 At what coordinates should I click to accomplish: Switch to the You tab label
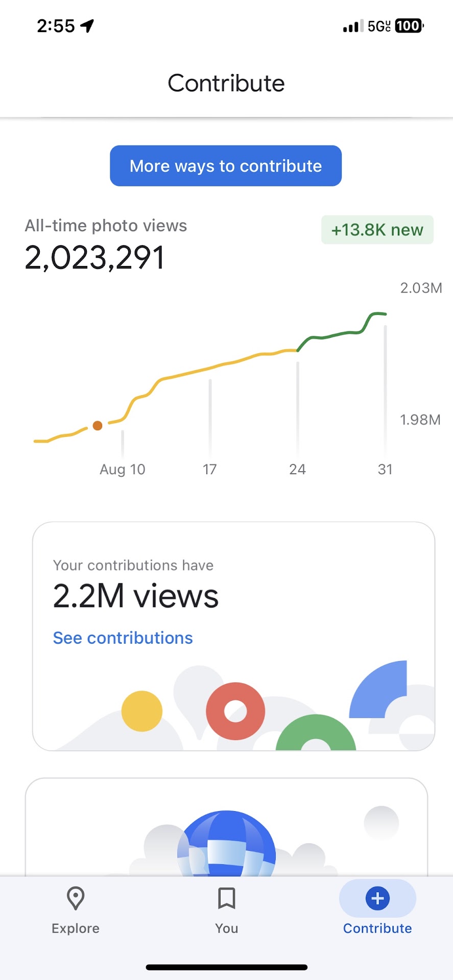point(226,928)
